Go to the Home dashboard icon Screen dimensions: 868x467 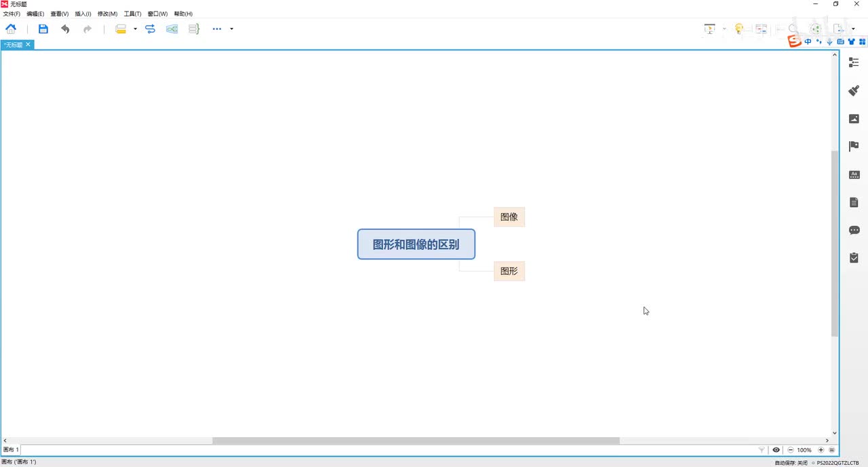[11, 29]
